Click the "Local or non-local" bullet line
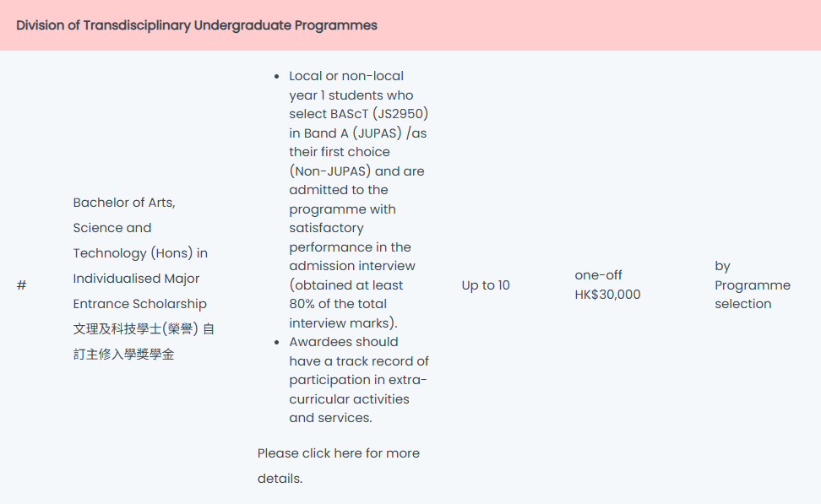The image size is (821, 504). tap(346, 76)
